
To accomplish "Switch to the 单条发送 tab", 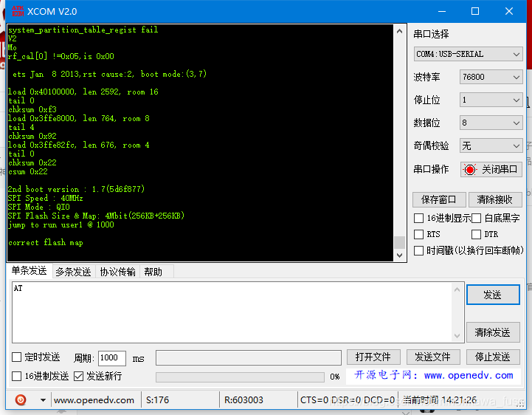I will [30, 271].
